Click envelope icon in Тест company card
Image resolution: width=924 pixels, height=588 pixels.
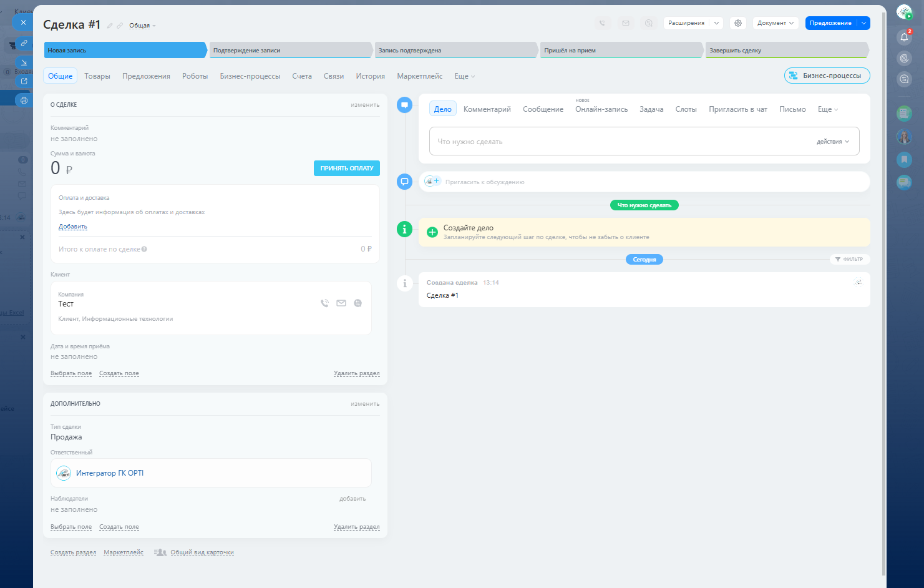tap(341, 303)
